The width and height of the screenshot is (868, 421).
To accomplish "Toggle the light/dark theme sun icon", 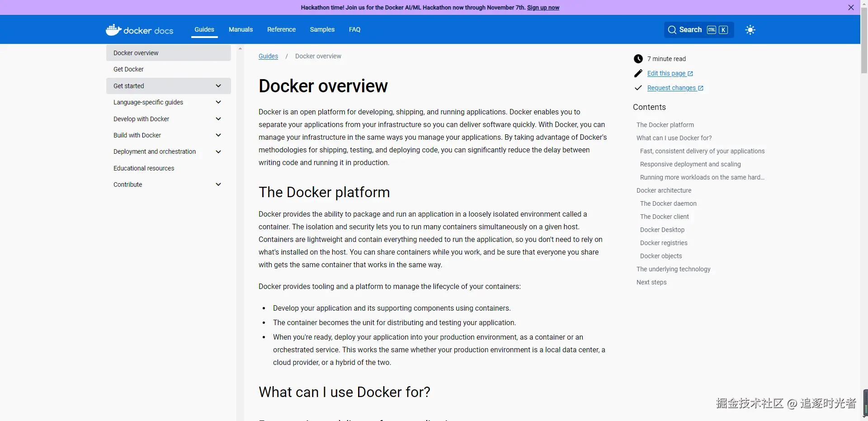I will (750, 30).
